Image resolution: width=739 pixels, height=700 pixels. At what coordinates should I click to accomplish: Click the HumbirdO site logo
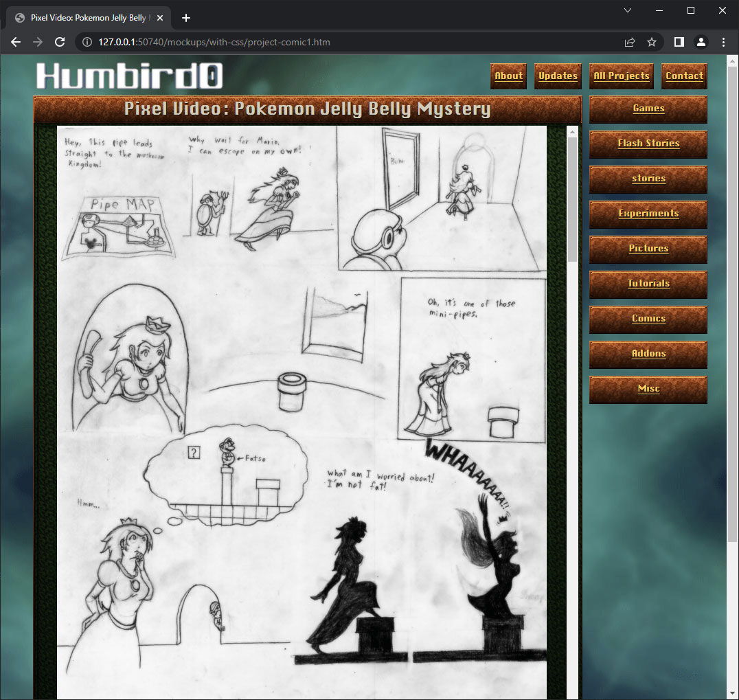click(129, 76)
